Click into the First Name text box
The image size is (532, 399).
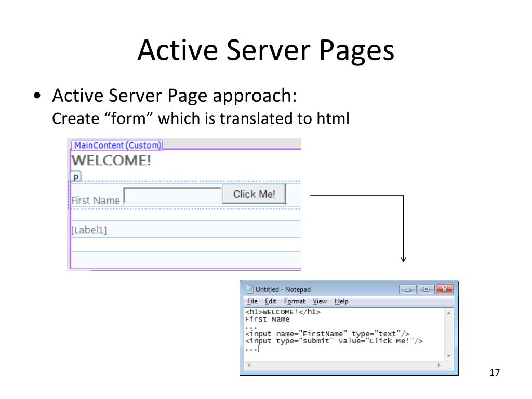172,195
